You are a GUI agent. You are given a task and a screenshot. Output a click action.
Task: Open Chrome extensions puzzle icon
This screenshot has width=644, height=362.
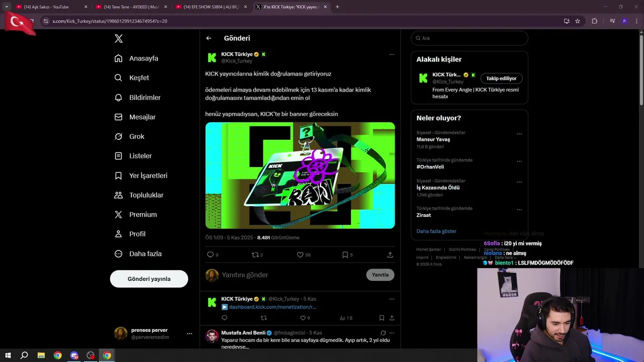point(594,21)
